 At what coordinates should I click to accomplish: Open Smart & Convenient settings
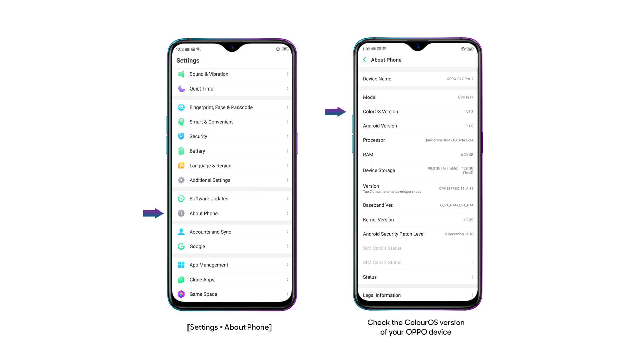point(232,122)
